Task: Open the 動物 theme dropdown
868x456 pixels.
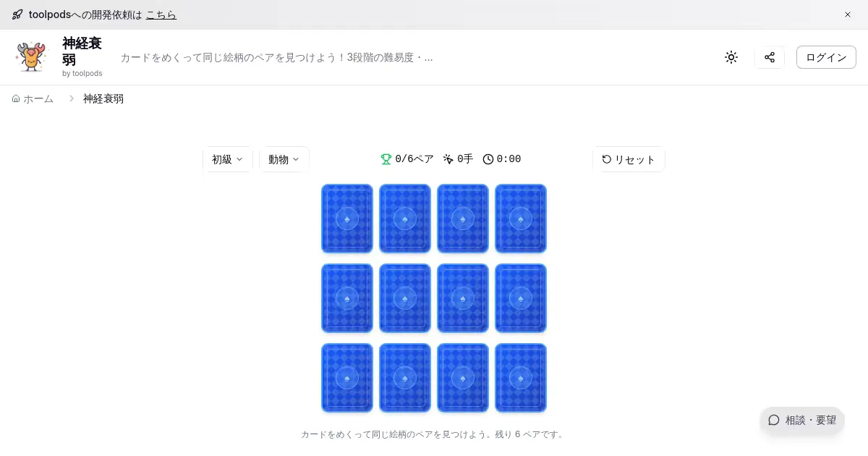Action: [284, 159]
